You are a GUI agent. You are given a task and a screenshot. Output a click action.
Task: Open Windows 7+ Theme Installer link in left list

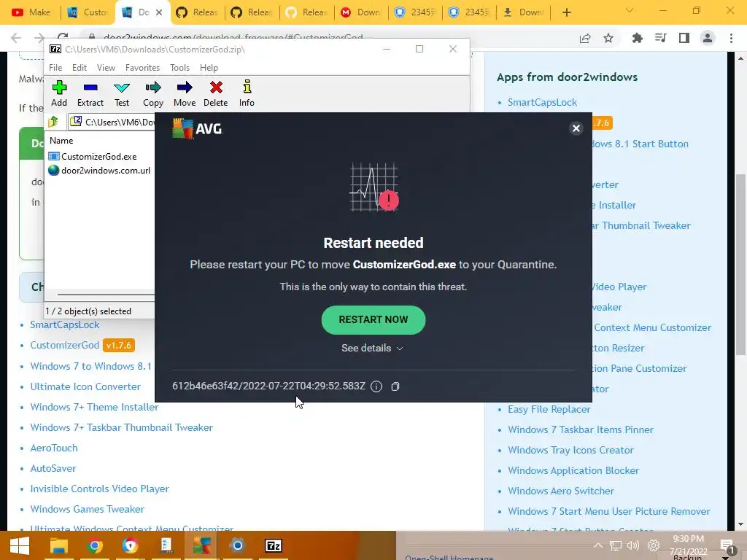click(x=94, y=407)
